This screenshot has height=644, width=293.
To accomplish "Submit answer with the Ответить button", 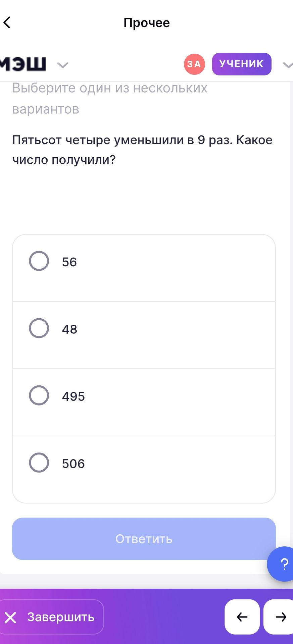I will 144,539.
